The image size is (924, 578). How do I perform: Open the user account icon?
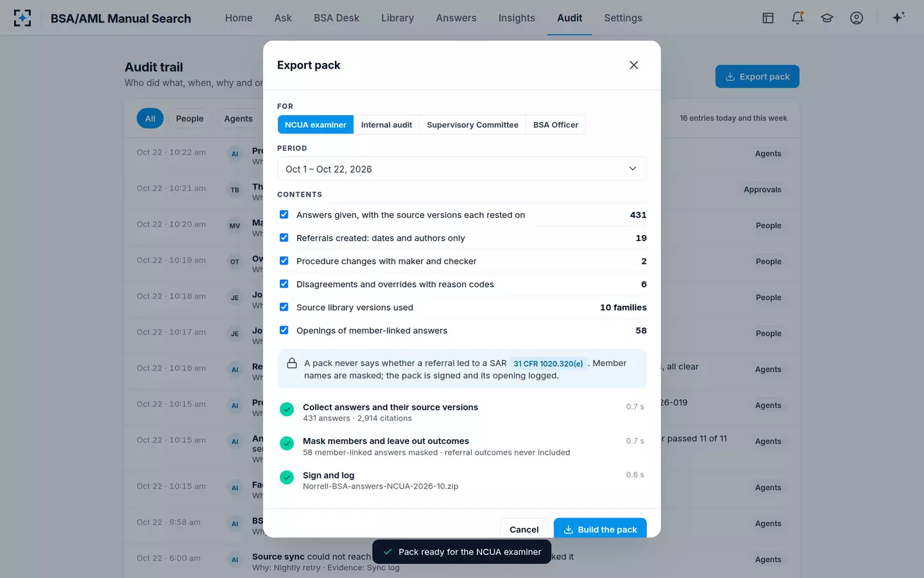[857, 18]
